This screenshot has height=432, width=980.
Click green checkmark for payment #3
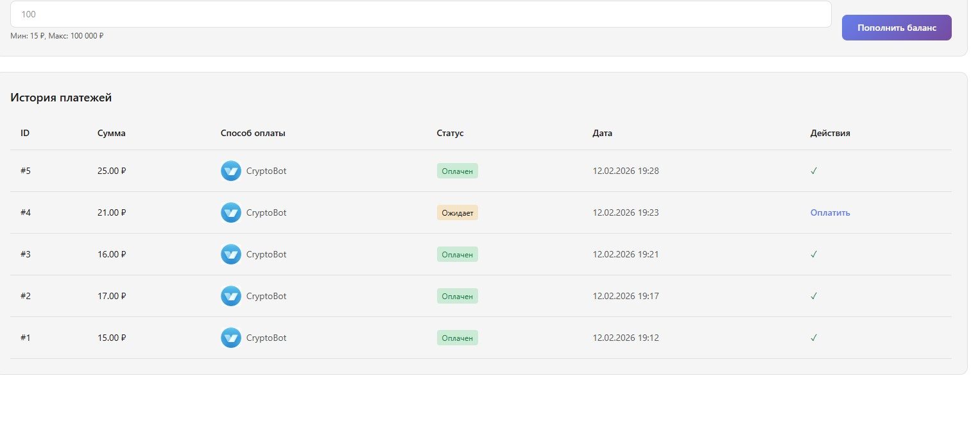[x=813, y=254]
